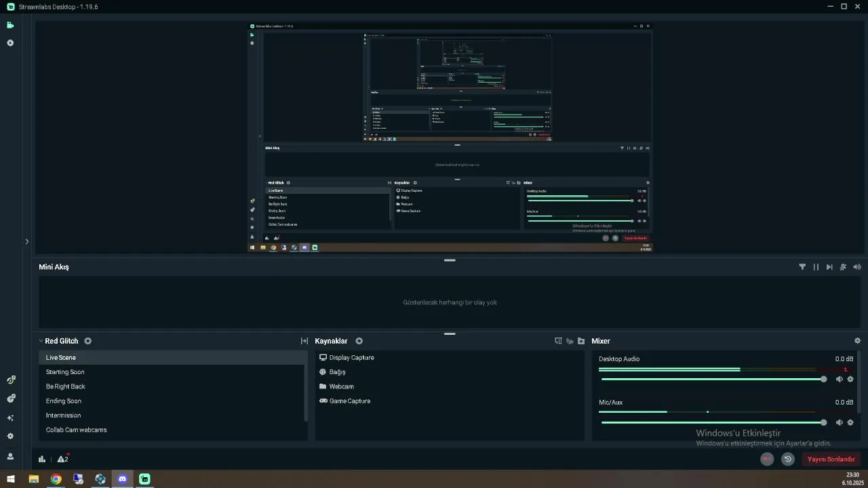The height and width of the screenshot is (488, 868).
Task: Click the round REC record button
Action: pos(767,459)
